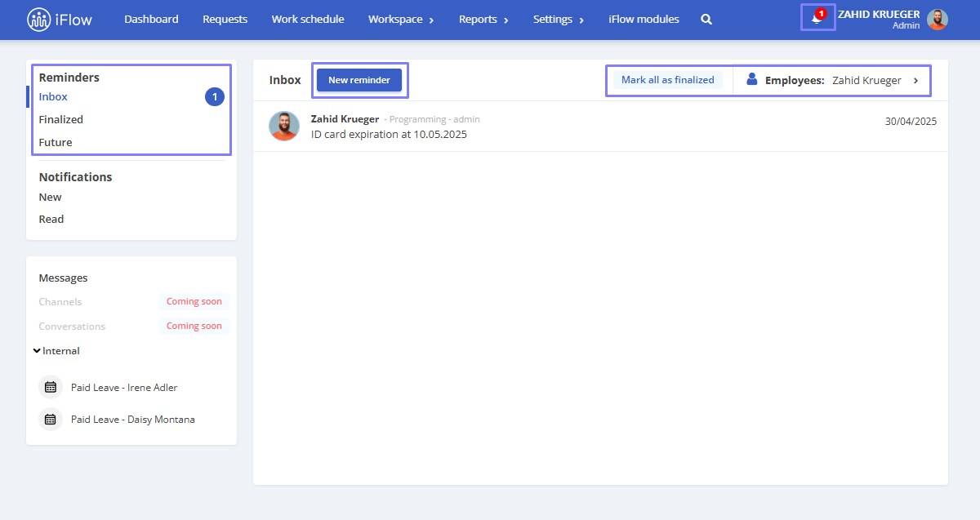
Task: Expand the Workspace dropdown menu
Action: 401,19
